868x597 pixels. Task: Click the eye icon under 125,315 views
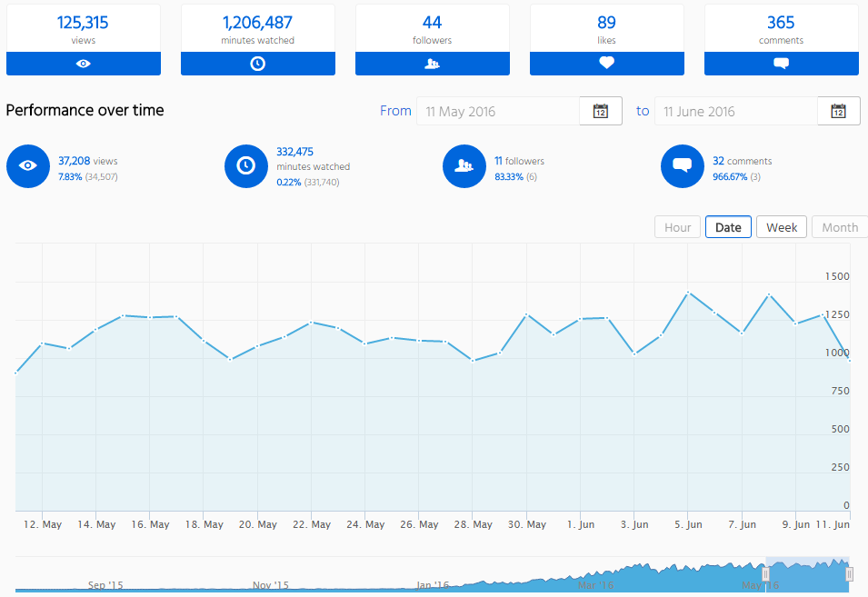tap(83, 64)
